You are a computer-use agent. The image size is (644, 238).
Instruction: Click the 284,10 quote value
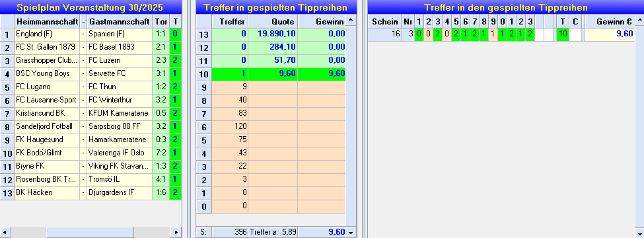click(x=273, y=48)
